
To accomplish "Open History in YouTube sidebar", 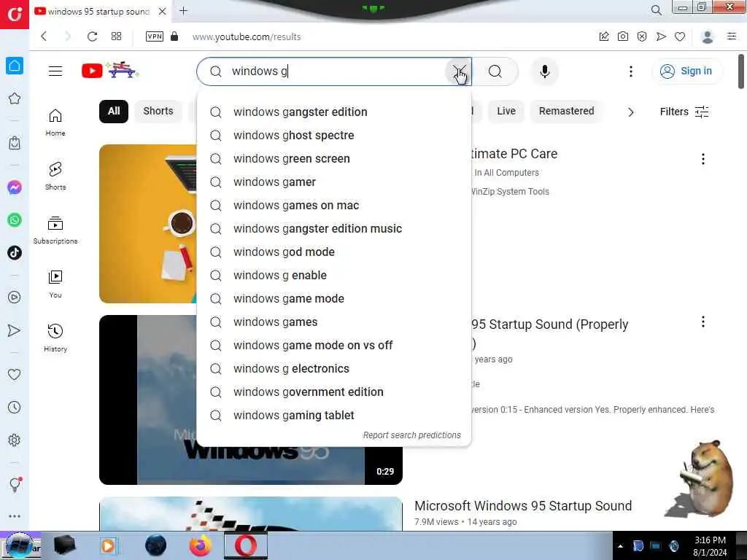I will pyautogui.click(x=55, y=338).
